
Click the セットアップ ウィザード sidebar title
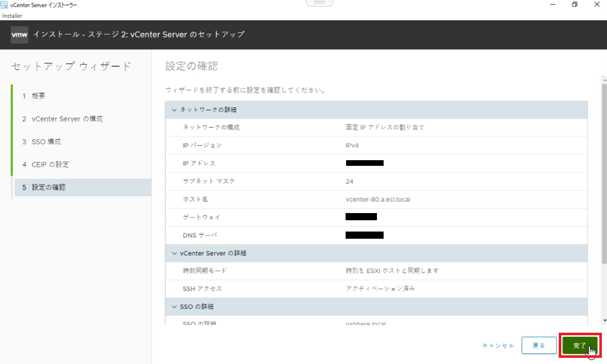tap(71, 66)
